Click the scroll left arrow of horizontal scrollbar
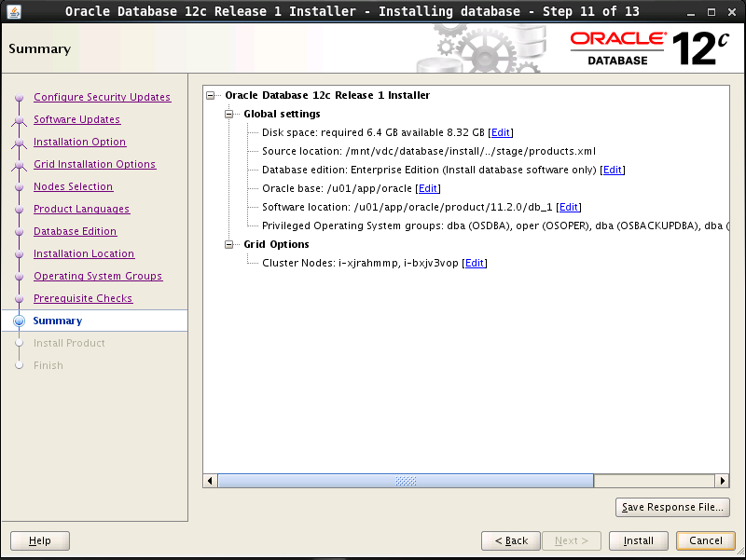This screenshot has height=560, width=746. click(211, 481)
